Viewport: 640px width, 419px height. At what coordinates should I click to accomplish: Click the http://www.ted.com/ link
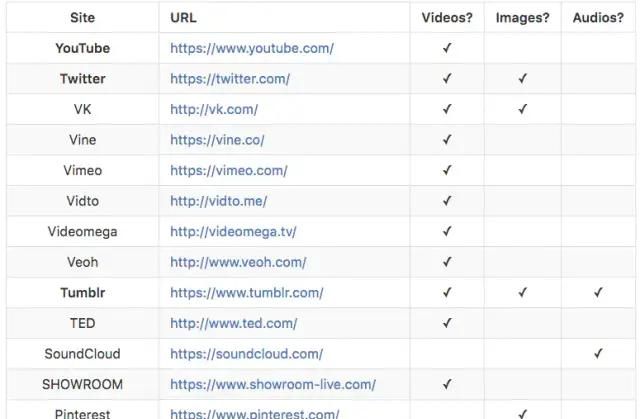coord(233,323)
